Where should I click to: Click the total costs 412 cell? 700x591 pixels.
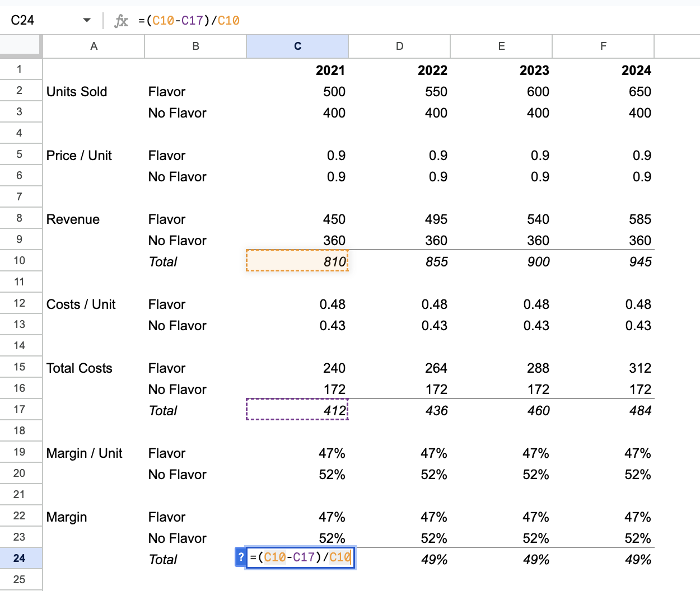tap(297, 410)
